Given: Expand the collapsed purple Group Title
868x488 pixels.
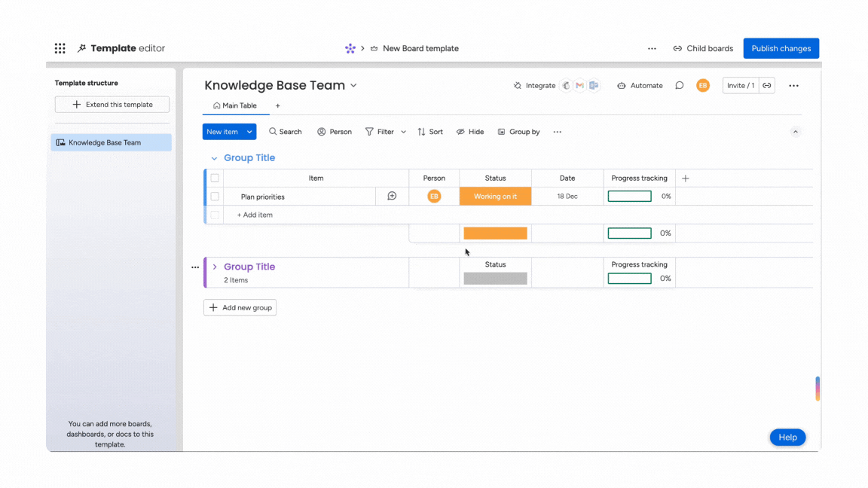Looking at the screenshot, I should [x=215, y=267].
